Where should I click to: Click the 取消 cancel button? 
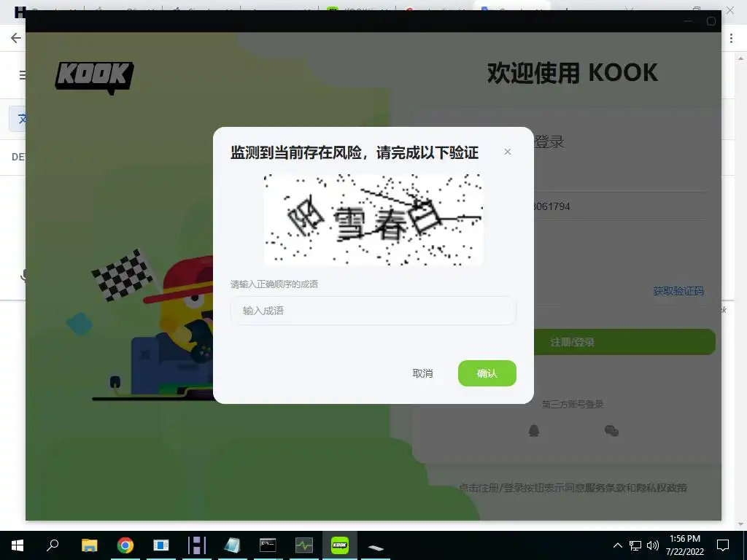(x=422, y=373)
